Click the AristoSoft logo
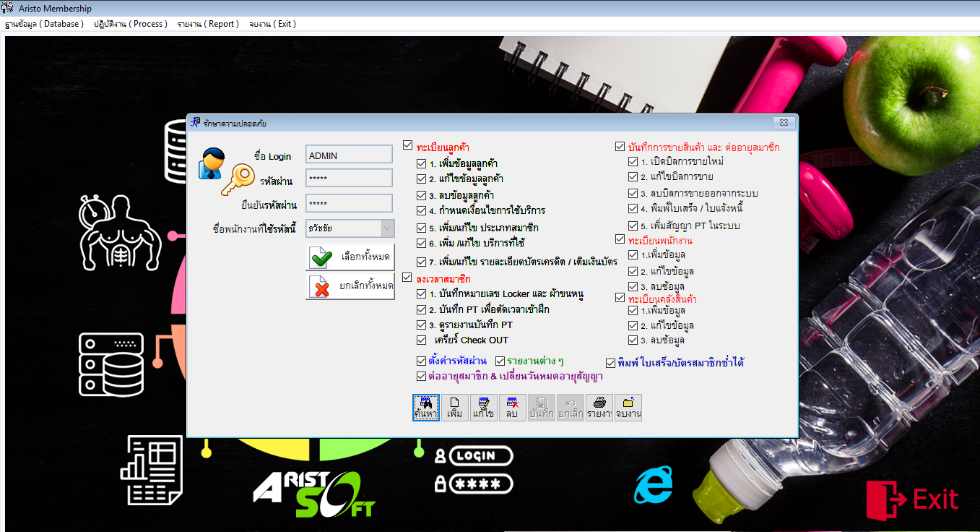Image resolution: width=980 pixels, height=532 pixels. 314,494
